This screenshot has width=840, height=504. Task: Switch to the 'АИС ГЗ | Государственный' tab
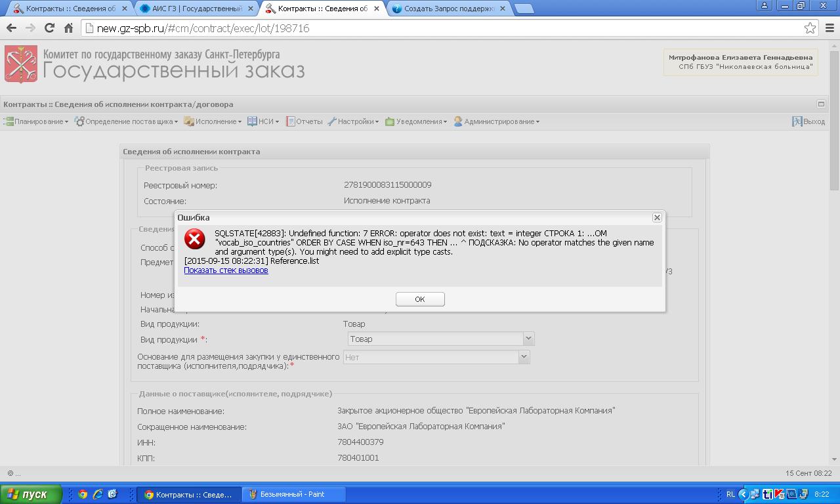pos(196,9)
